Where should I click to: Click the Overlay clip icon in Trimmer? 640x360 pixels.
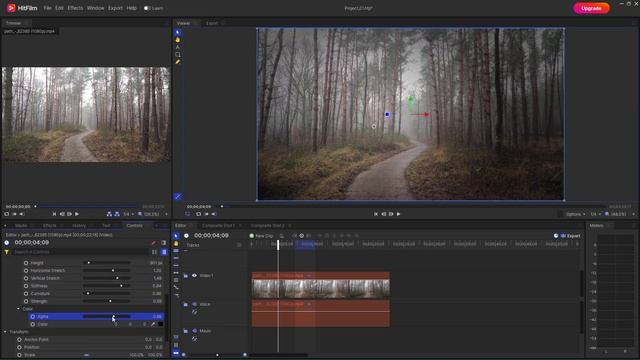tap(117, 214)
